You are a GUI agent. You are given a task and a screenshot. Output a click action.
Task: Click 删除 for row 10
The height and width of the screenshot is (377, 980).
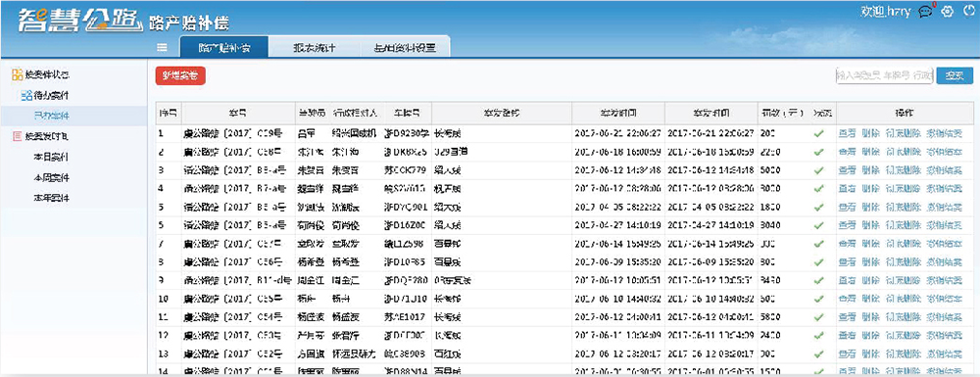(870, 299)
